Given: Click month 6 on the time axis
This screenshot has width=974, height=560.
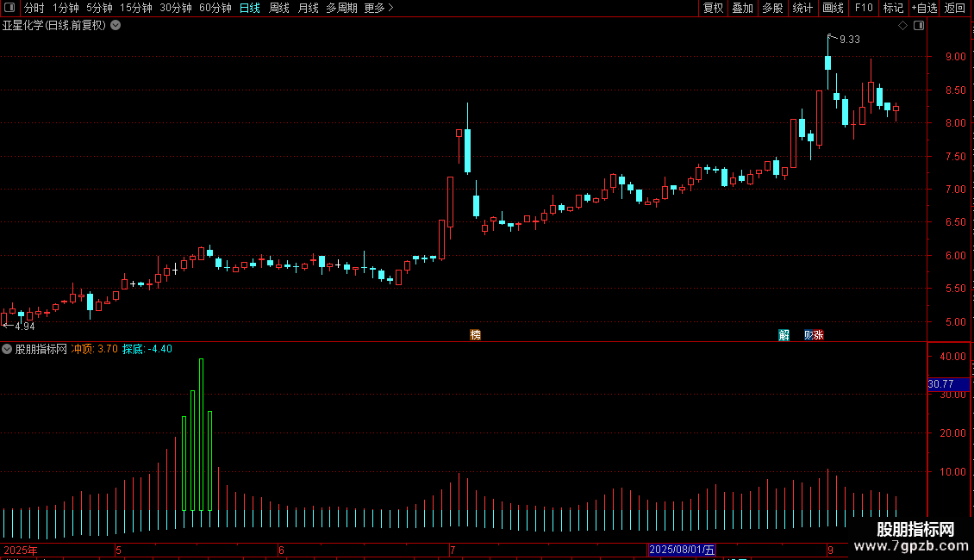Looking at the screenshot, I should click(x=281, y=550).
